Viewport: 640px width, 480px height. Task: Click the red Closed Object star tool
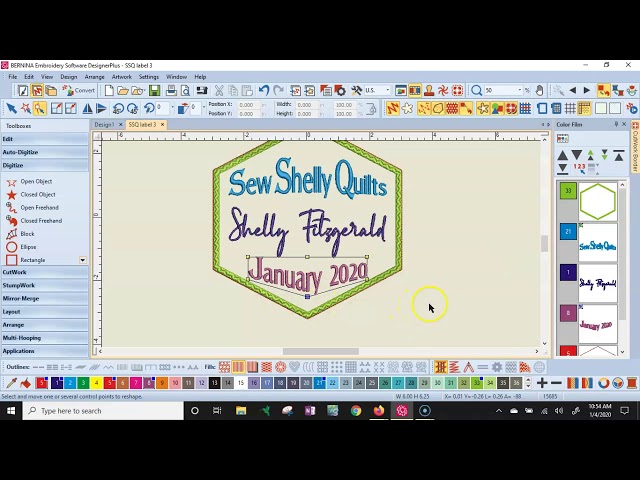tap(11, 195)
